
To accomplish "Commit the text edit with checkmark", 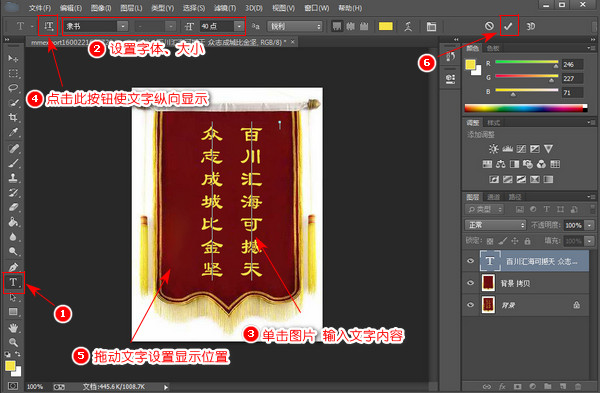I will click(508, 26).
